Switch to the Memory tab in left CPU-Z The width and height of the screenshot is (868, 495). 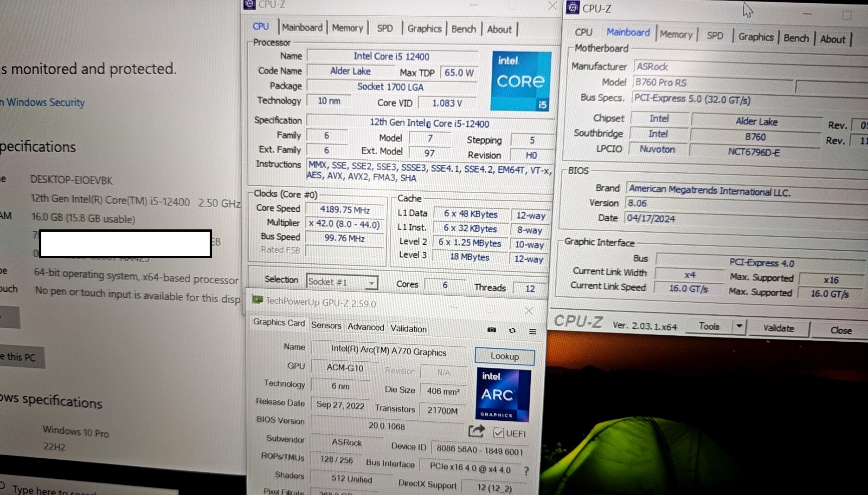[x=347, y=28]
